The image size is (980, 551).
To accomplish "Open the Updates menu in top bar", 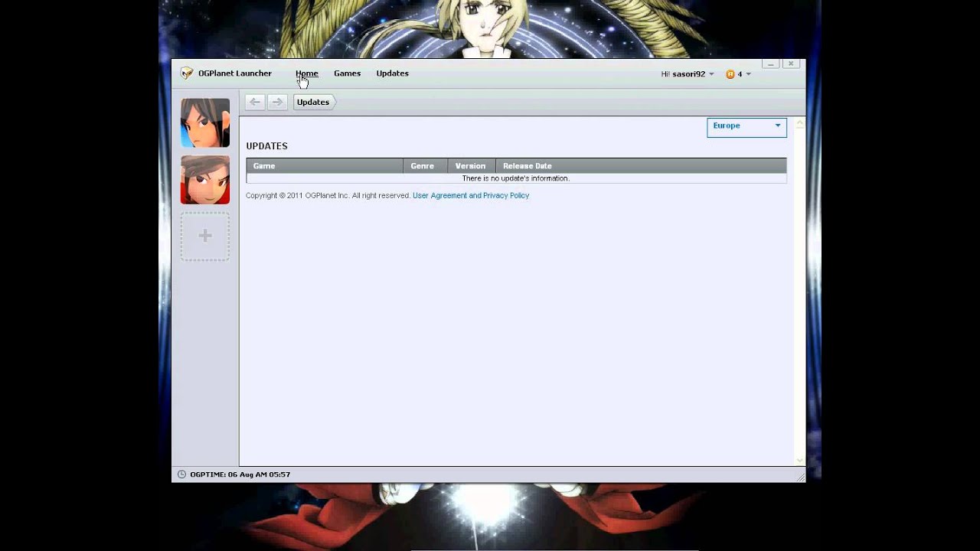I will (x=392, y=73).
